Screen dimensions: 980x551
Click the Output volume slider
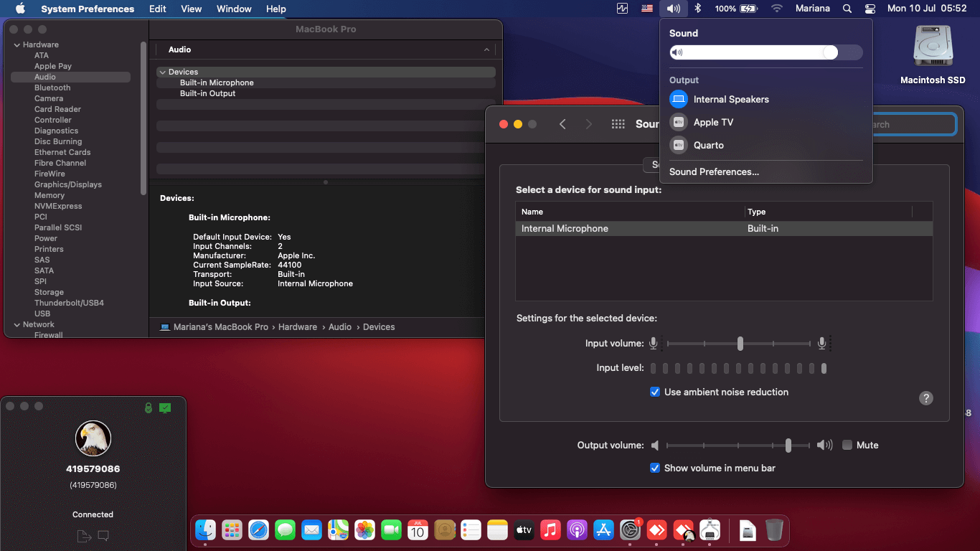pos(738,446)
